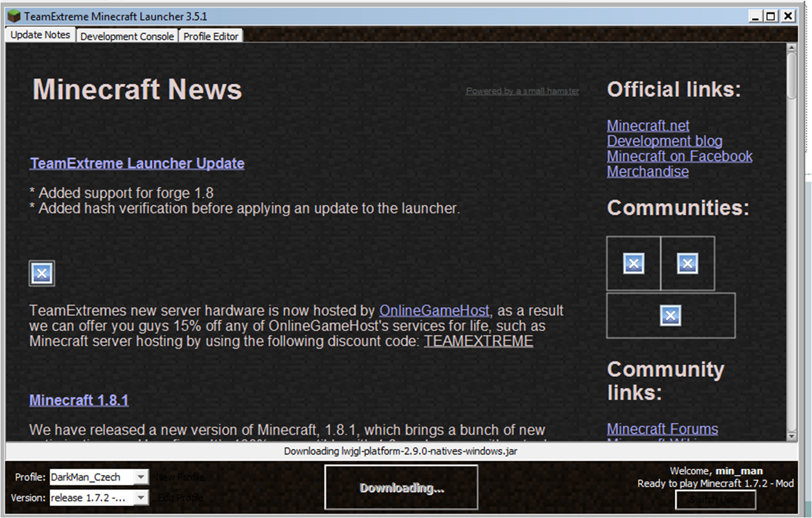Open the Merchandise link
Viewport: 812px width, 518px height.
pyautogui.click(x=648, y=172)
